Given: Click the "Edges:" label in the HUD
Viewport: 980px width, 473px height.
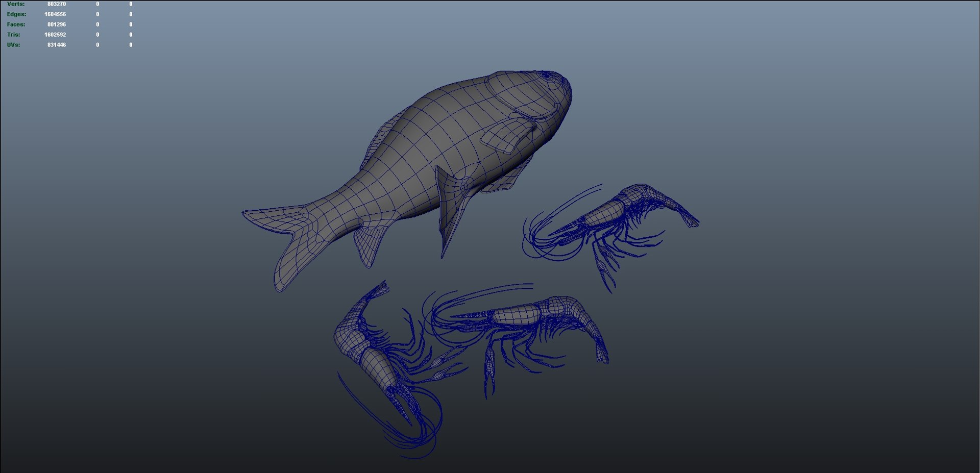Looking at the screenshot, I should pos(16,14).
